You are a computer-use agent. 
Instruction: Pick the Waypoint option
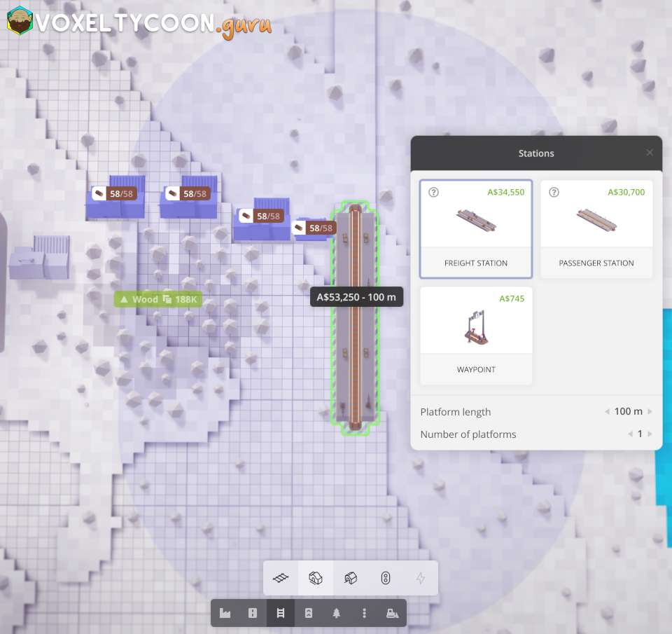(476, 336)
